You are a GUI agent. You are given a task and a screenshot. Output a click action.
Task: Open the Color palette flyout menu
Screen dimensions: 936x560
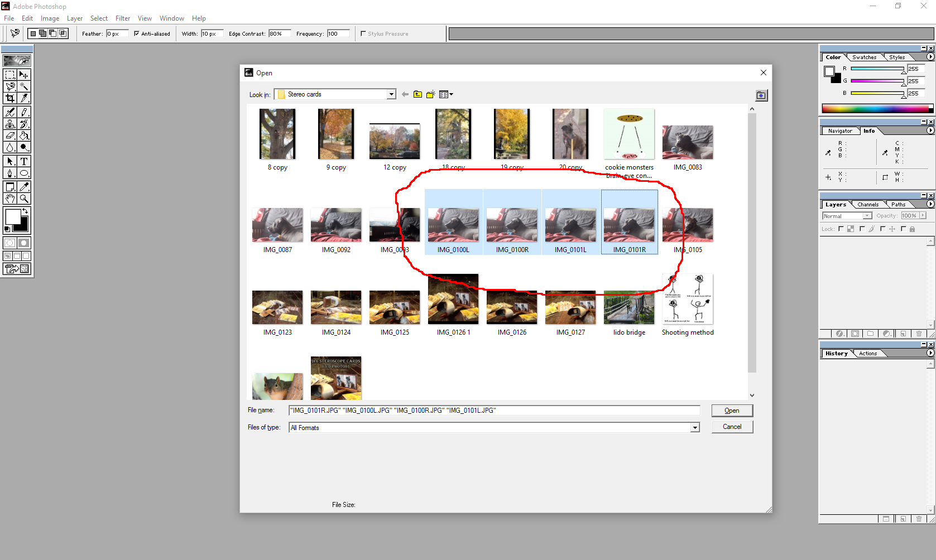click(x=930, y=57)
